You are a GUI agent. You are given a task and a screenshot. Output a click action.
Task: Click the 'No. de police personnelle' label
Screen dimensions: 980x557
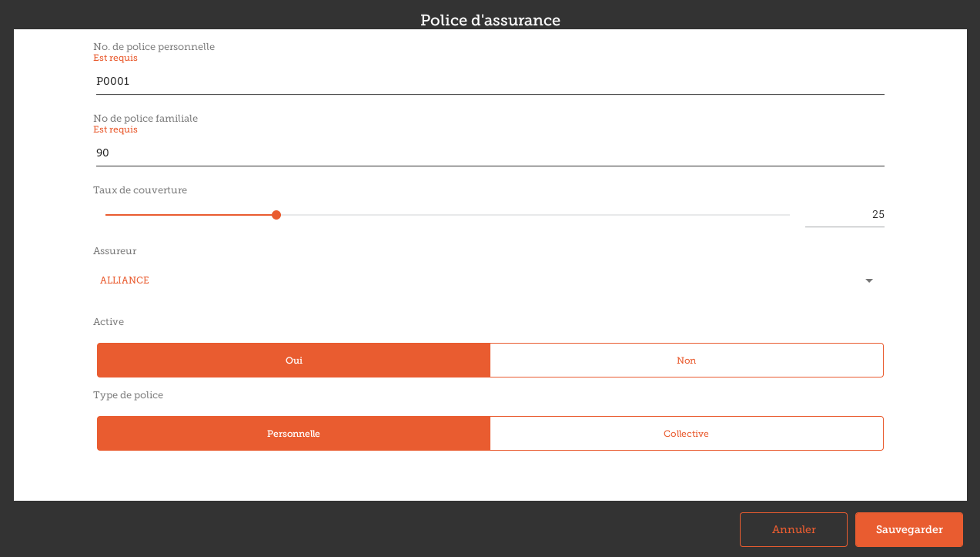coord(154,47)
